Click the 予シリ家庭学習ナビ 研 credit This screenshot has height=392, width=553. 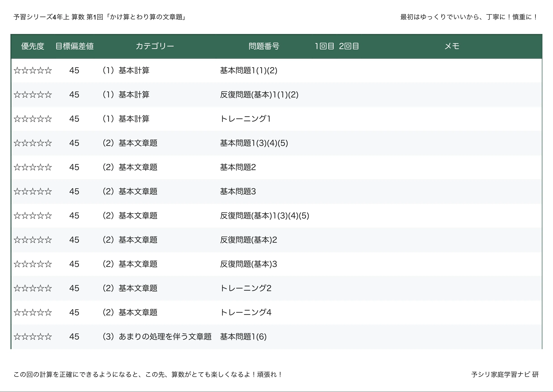click(505, 374)
